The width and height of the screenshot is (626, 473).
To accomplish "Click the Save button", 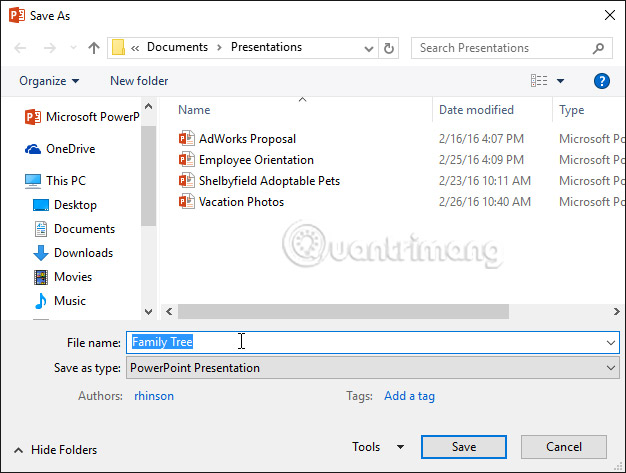I will (464, 447).
